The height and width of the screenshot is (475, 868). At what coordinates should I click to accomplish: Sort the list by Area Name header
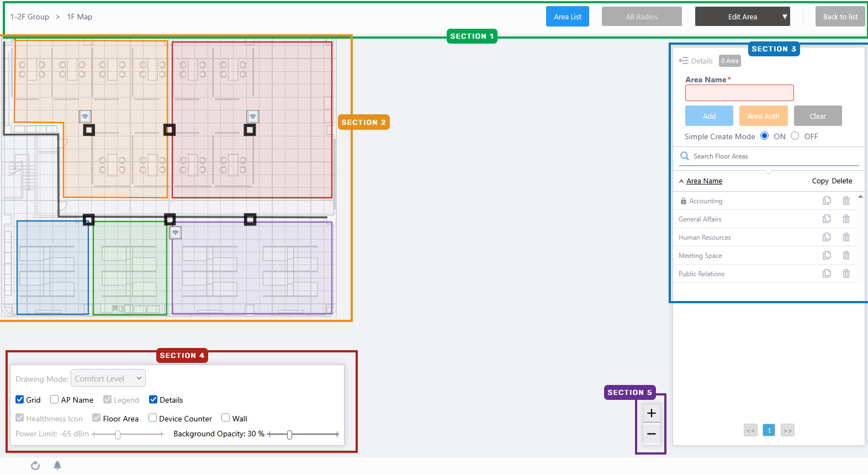[x=704, y=181]
